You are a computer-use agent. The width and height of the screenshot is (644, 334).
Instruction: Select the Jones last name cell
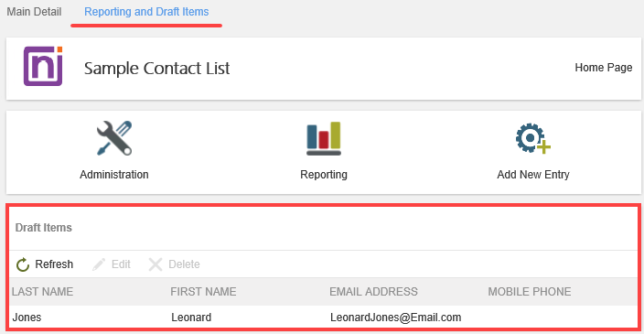click(27, 318)
